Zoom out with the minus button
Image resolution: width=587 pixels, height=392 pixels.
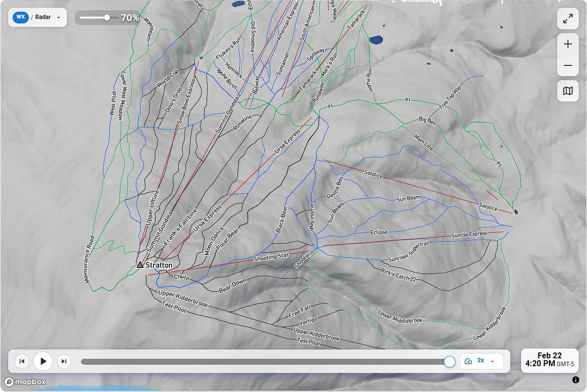568,65
